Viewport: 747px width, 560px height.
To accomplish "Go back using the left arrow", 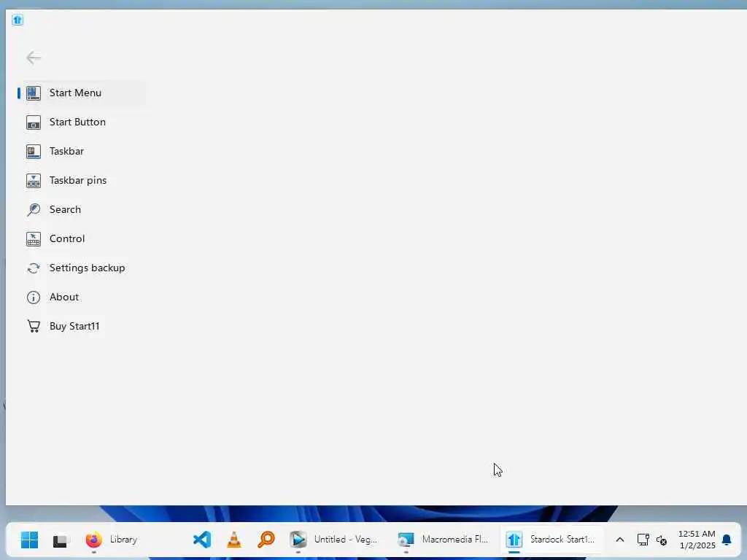I will click(34, 58).
